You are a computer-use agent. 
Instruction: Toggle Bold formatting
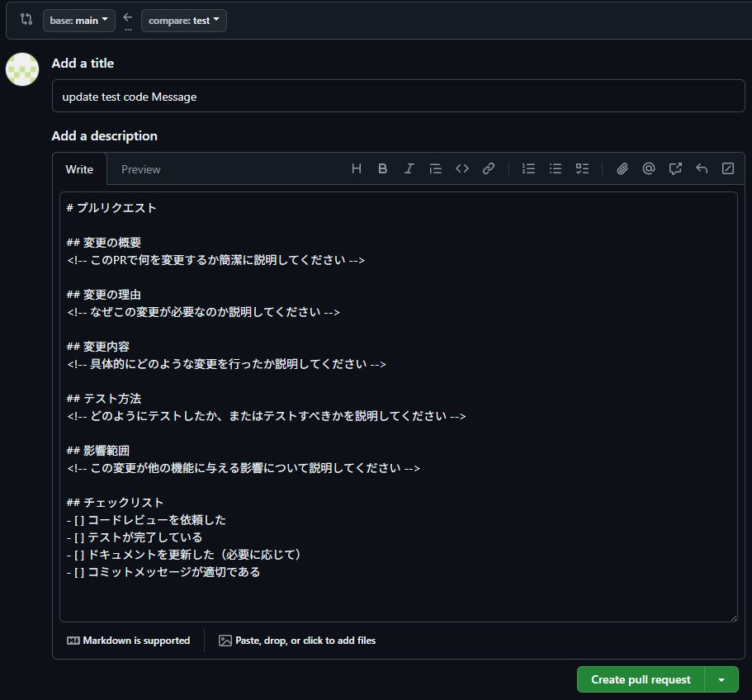[x=382, y=168]
